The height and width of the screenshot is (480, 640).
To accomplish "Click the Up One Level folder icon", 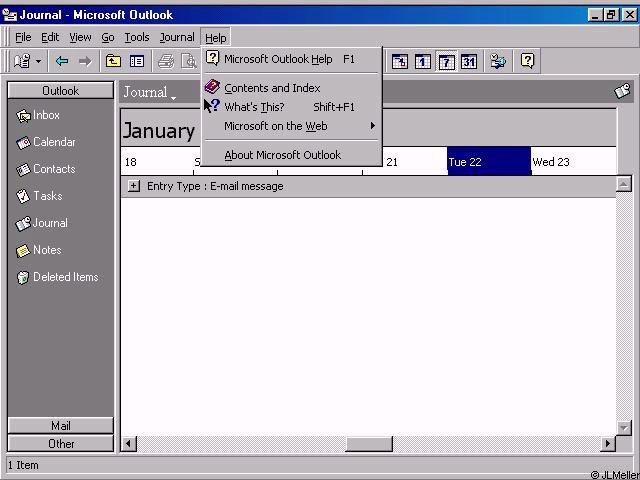I will coord(113,61).
